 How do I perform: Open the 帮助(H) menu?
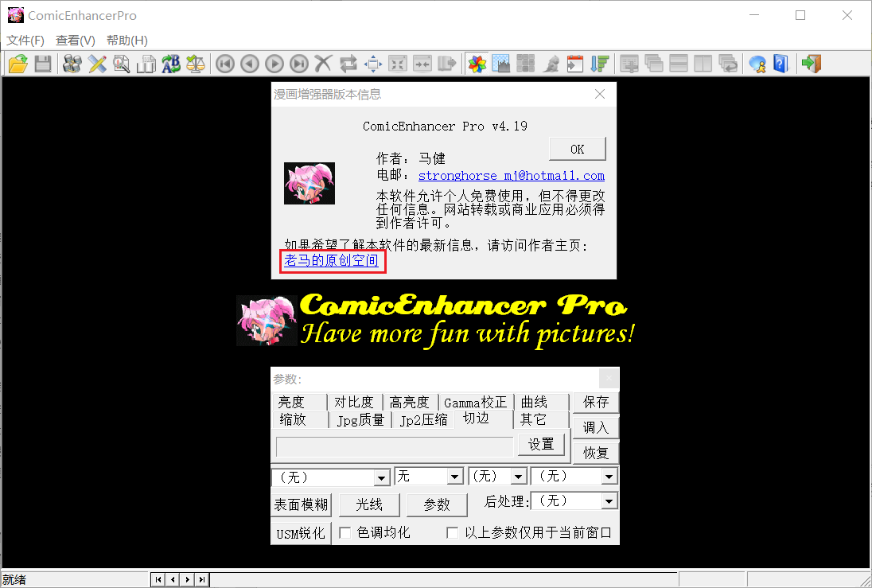coord(127,40)
